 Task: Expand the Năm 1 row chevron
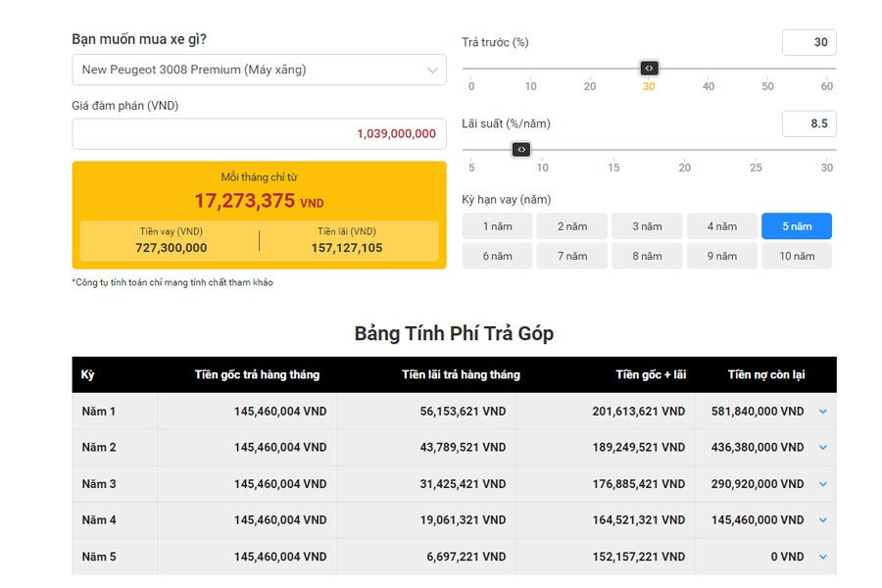click(x=822, y=412)
